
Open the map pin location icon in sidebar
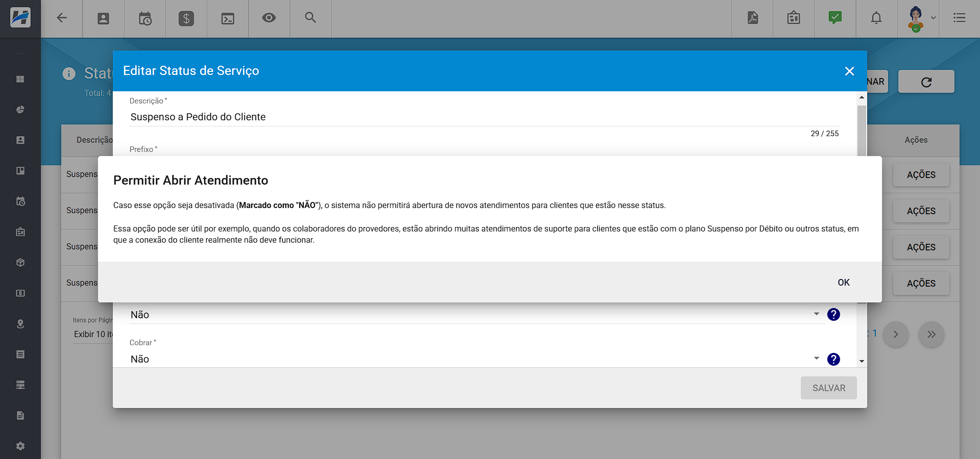pyautogui.click(x=20, y=324)
